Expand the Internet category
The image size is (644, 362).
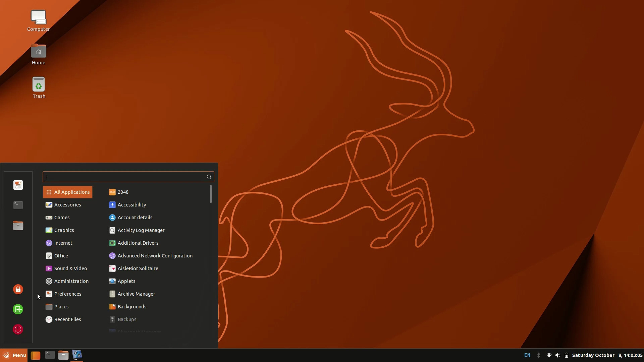[x=63, y=243]
